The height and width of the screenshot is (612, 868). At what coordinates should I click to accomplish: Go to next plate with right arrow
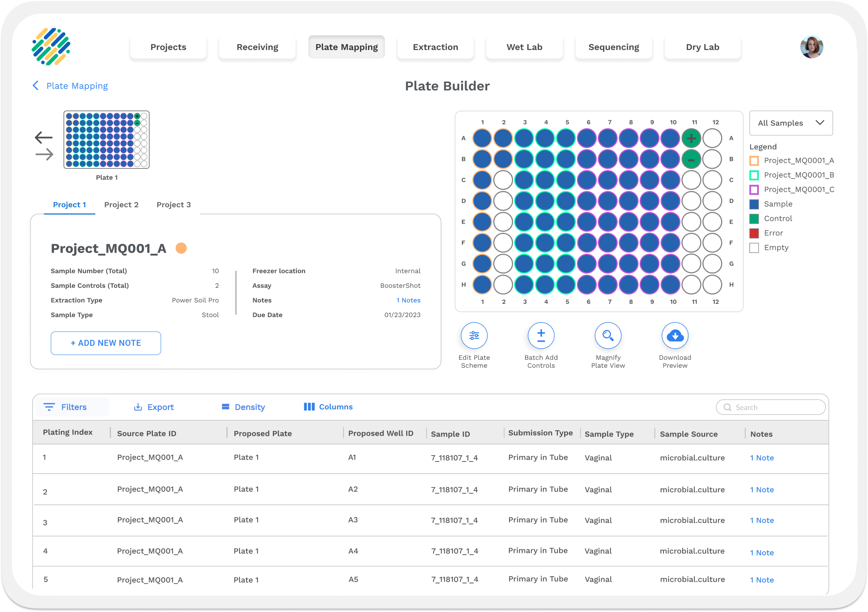tap(44, 154)
